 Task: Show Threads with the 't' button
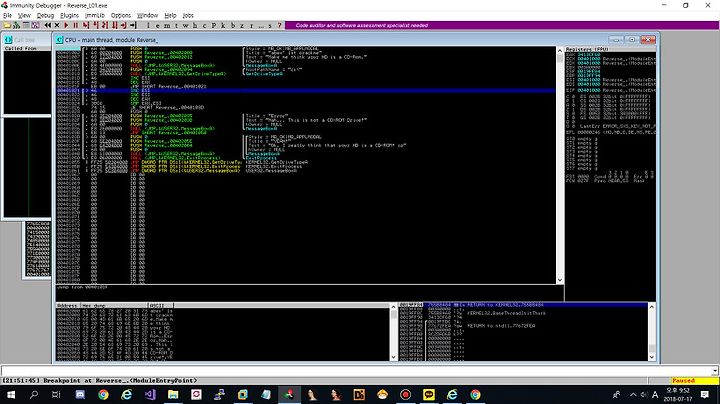click(x=176, y=25)
